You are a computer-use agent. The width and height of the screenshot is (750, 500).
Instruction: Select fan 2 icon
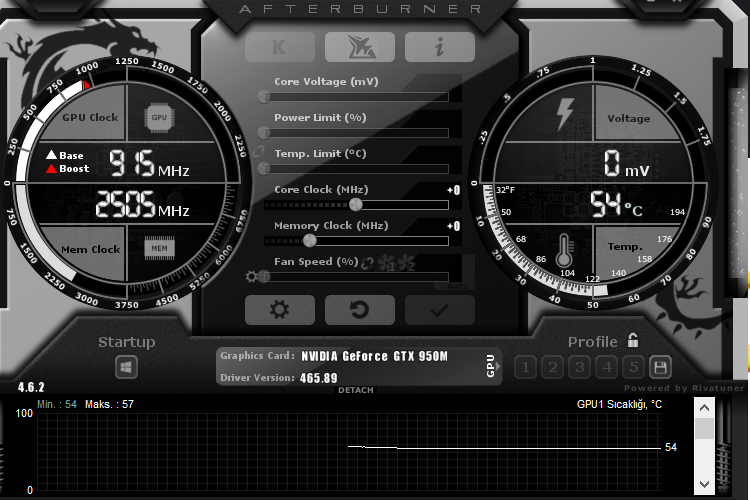pos(406,263)
